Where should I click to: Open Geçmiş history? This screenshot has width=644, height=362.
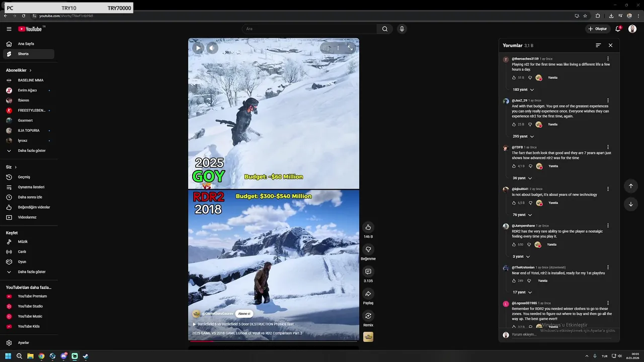(x=29, y=177)
